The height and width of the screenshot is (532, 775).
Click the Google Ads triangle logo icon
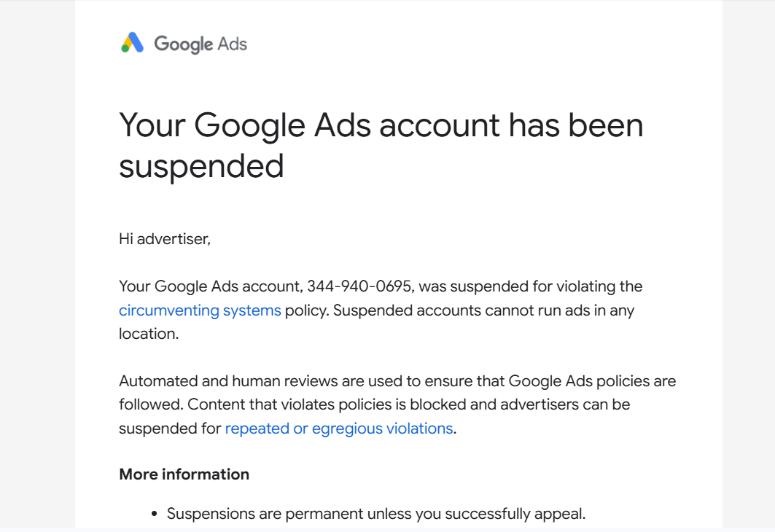pyautogui.click(x=132, y=43)
